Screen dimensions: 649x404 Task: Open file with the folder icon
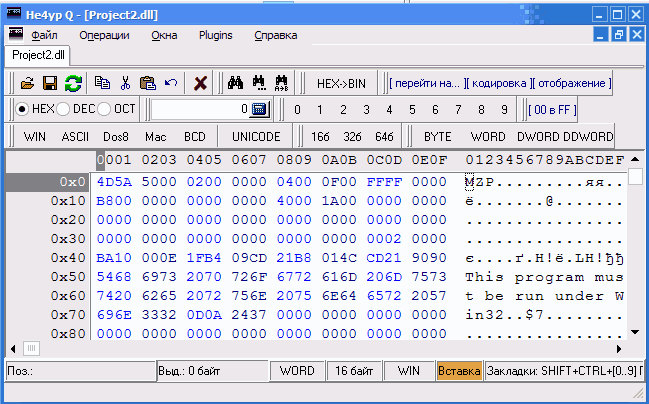[27, 83]
